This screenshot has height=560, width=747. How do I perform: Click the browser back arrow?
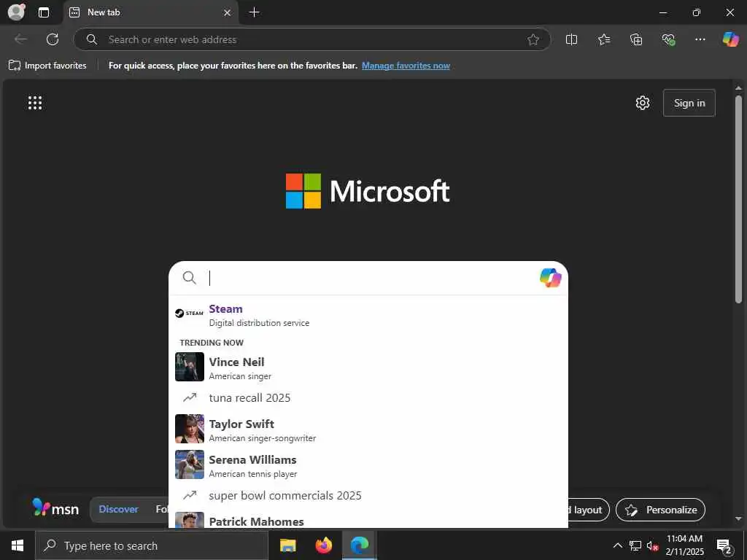click(x=20, y=39)
